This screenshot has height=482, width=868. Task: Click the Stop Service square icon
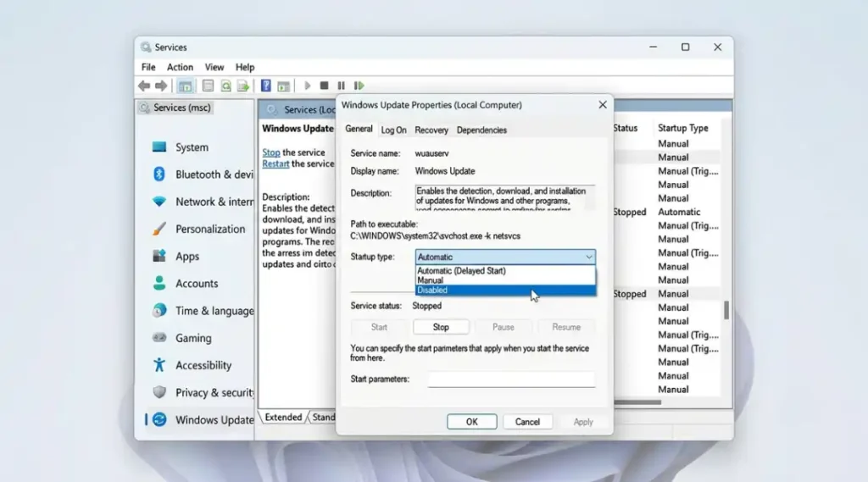325,86
